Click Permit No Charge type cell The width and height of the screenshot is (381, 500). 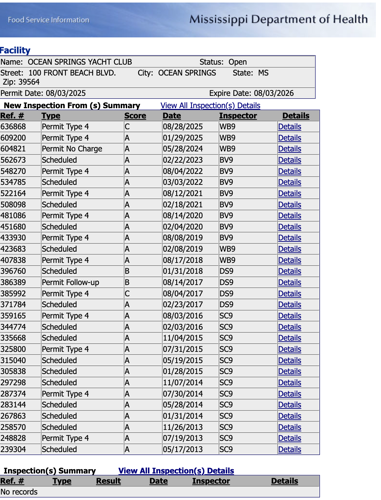click(72, 149)
